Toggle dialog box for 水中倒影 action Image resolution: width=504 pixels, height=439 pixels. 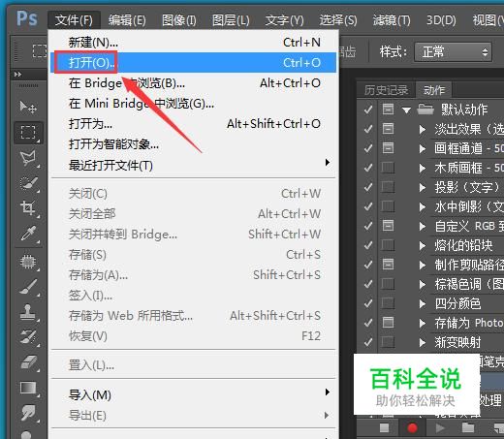click(388, 206)
